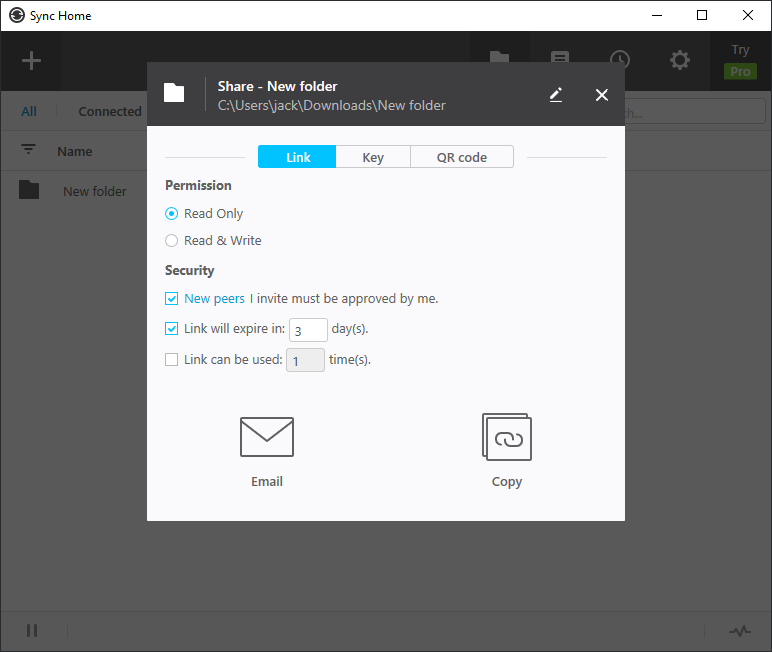
Task: Open the history clock icon
Action: [x=620, y=61]
